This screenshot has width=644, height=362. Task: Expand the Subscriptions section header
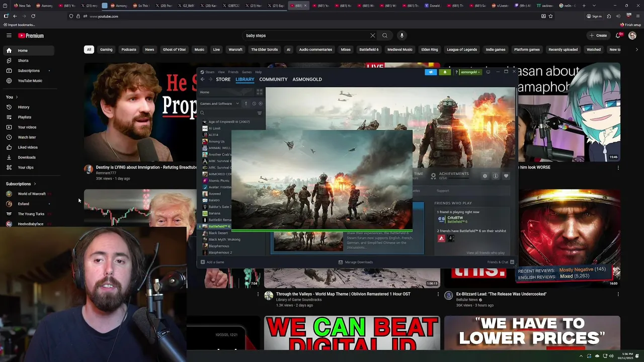[21, 184]
